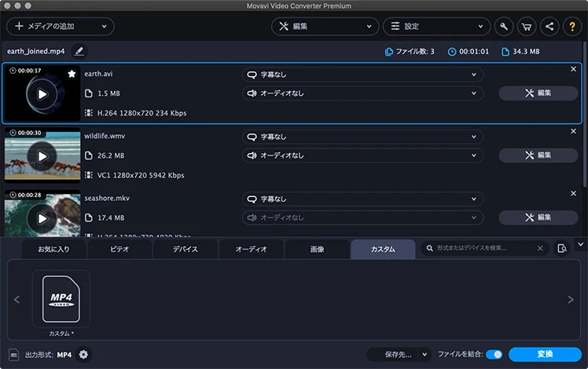Open help with the question mark icon
The width and height of the screenshot is (588, 369).
click(x=572, y=27)
